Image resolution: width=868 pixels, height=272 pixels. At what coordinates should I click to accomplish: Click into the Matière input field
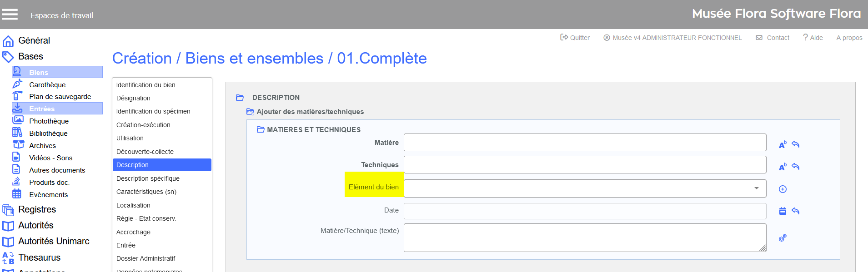[585, 143]
